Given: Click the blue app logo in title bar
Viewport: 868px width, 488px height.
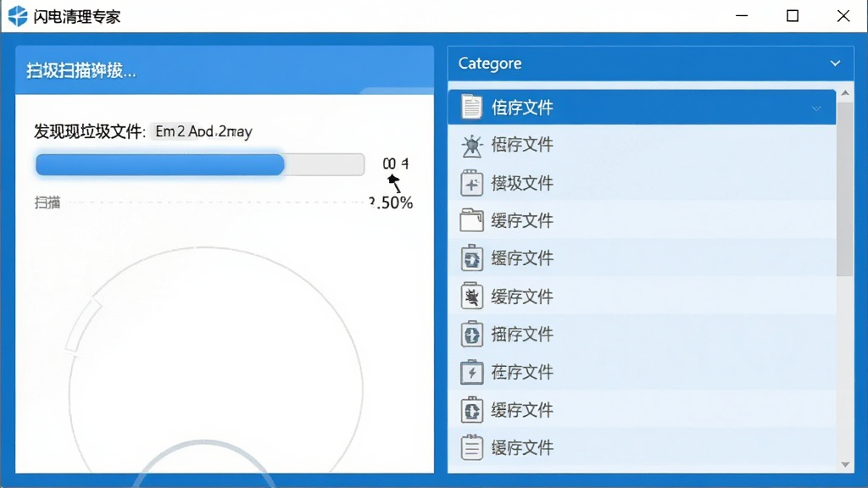Looking at the screenshot, I should (x=17, y=16).
